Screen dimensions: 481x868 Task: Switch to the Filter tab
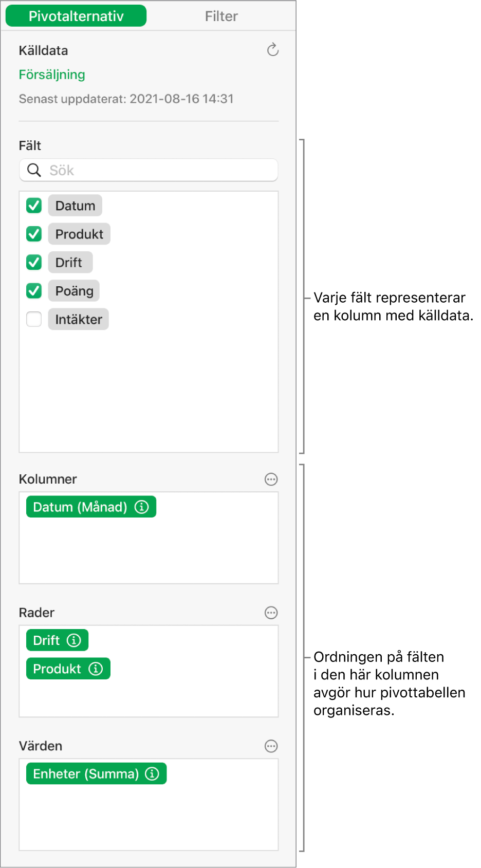coord(221,16)
